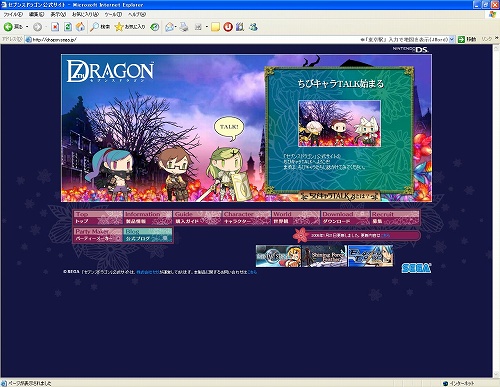Screen dimensions: 500x387
Task: Click the TALK! speech bubble
Action: [229, 128]
